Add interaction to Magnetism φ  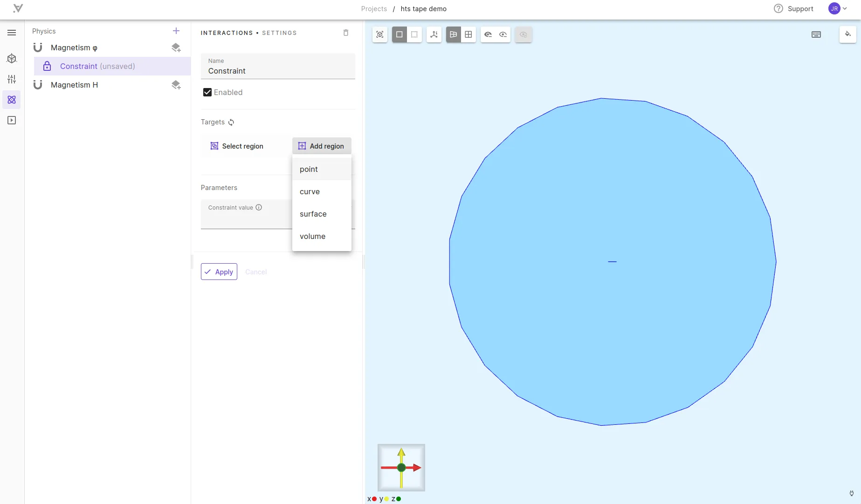[176, 48]
